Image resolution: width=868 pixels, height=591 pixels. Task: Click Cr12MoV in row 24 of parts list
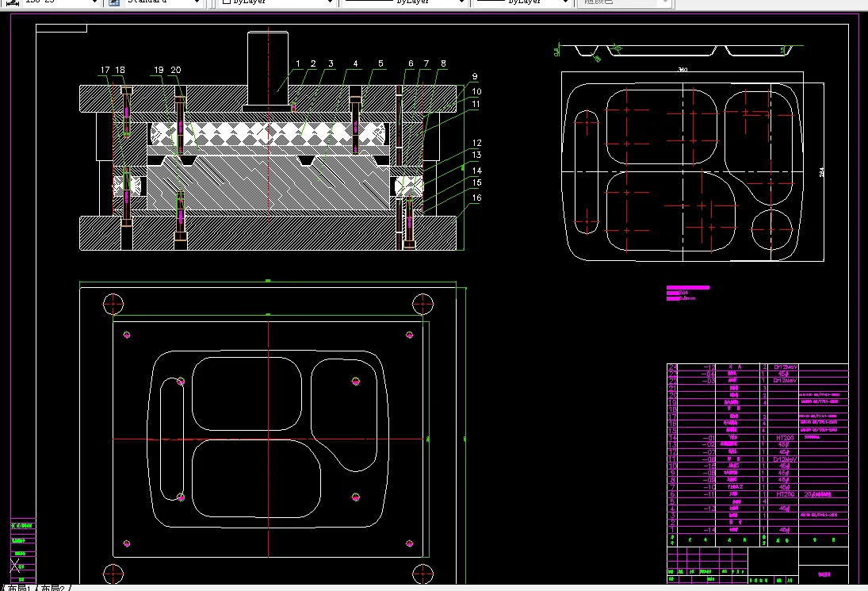(786, 367)
